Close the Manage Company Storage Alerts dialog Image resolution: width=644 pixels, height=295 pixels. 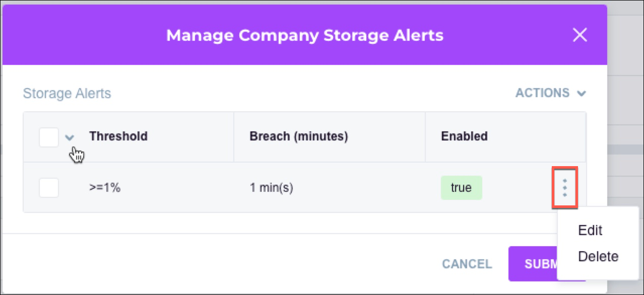pos(580,35)
